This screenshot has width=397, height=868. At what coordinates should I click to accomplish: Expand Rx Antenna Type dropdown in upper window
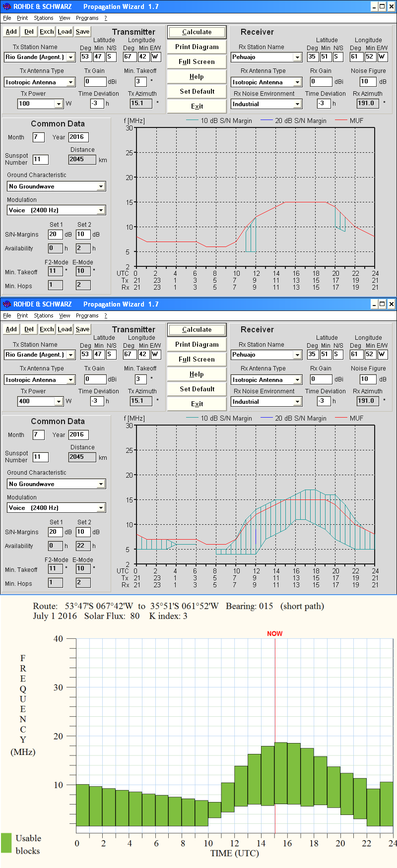[297, 82]
